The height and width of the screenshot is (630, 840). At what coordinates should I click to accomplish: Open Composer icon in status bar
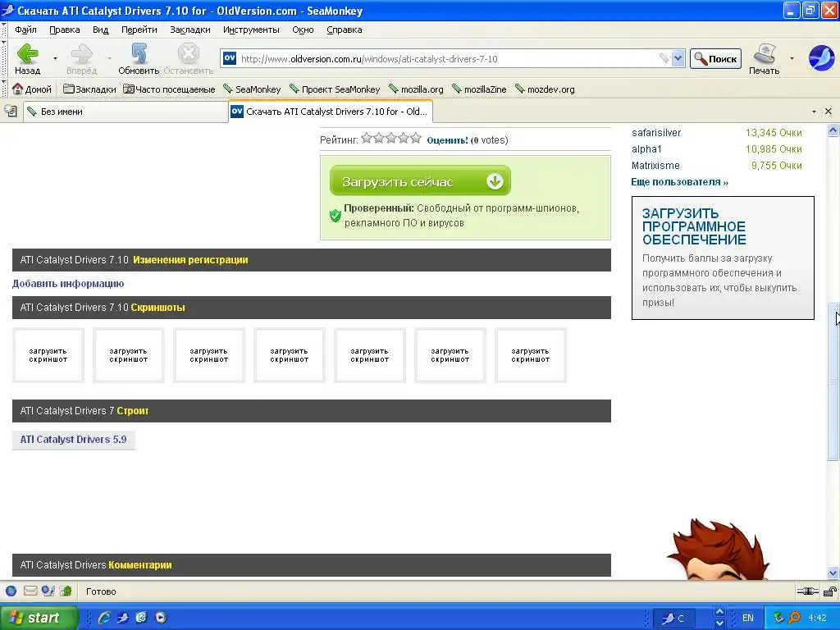click(x=48, y=591)
